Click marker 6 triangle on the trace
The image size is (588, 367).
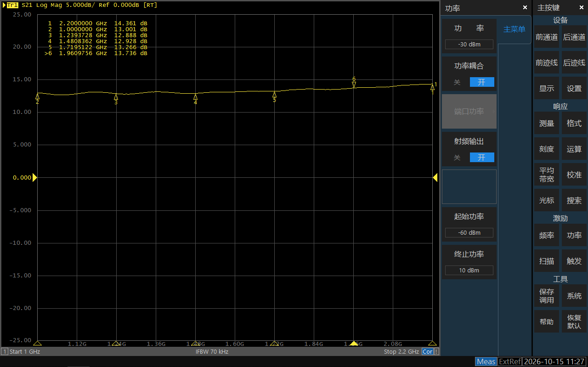click(x=354, y=85)
